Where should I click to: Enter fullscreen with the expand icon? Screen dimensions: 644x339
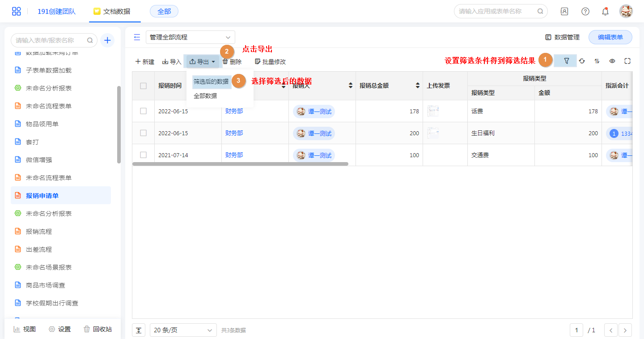click(627, 61)
